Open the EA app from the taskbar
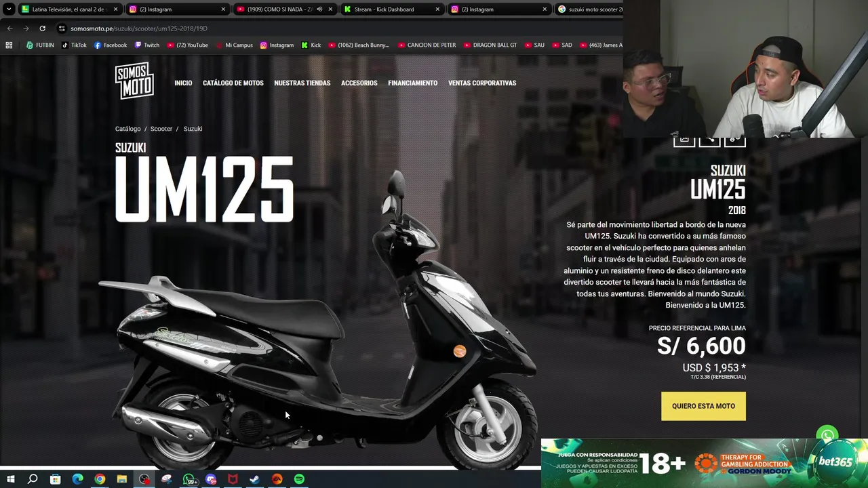Viewport: 868px width, 488px height. [277, 479]
